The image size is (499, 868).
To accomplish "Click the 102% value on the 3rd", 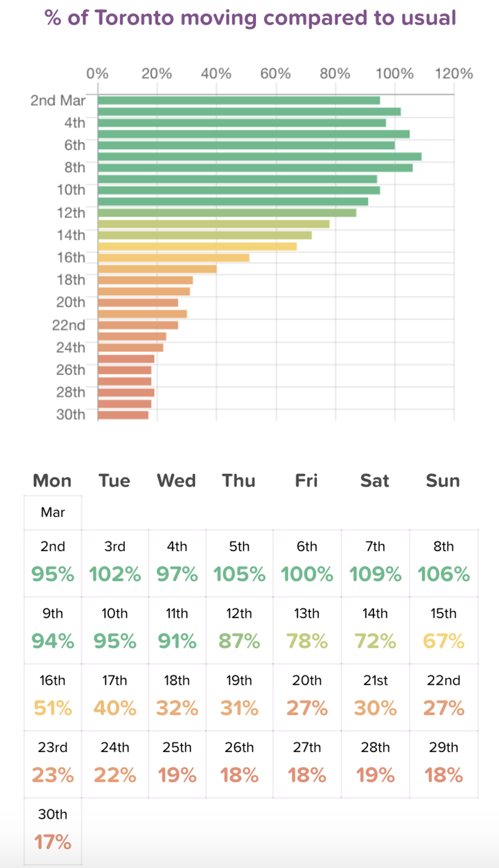I will (x=115, y=574).
